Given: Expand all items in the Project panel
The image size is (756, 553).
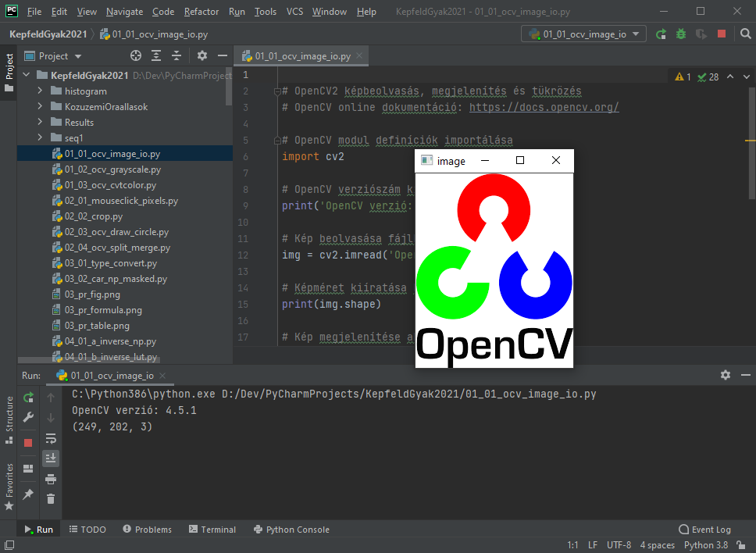Looking at the screenshot, I should tap(156, 56).
